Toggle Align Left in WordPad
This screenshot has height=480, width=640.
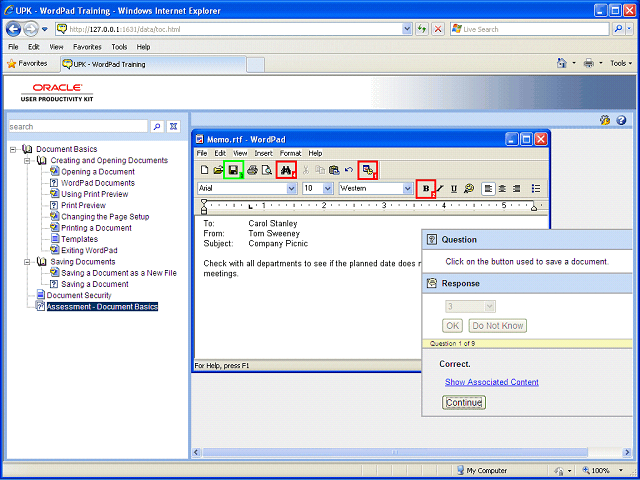click(488, 189)
